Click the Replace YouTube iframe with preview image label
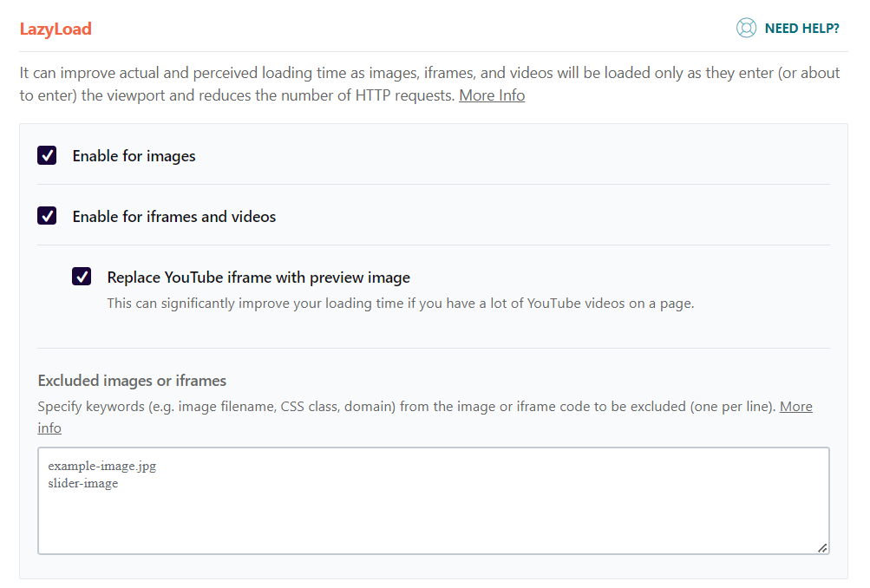Viewport: 870px width, 588px height. tap(258, 278)
